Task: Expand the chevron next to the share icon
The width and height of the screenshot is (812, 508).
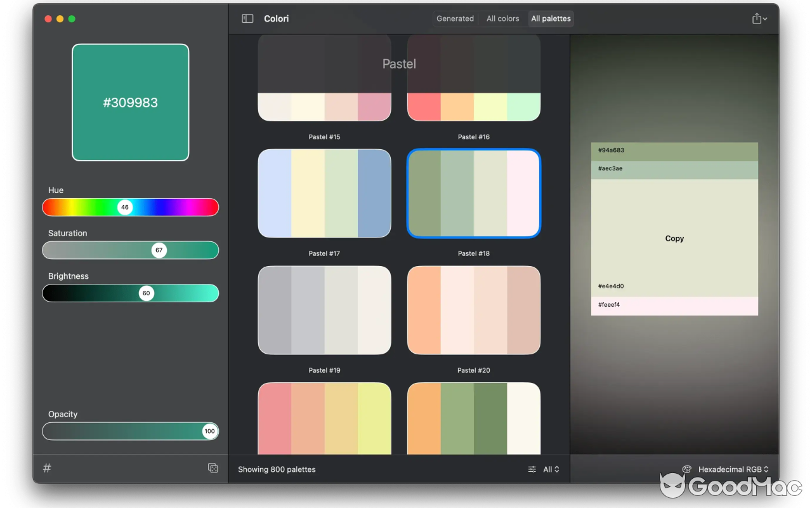Action: [x=765, y=18]
